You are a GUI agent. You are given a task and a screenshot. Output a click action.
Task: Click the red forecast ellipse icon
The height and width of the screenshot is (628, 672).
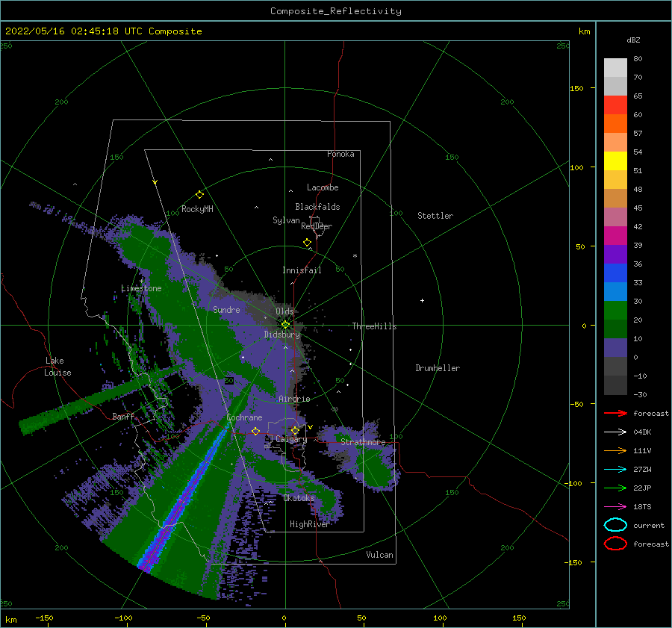click(x=615, y=544)
